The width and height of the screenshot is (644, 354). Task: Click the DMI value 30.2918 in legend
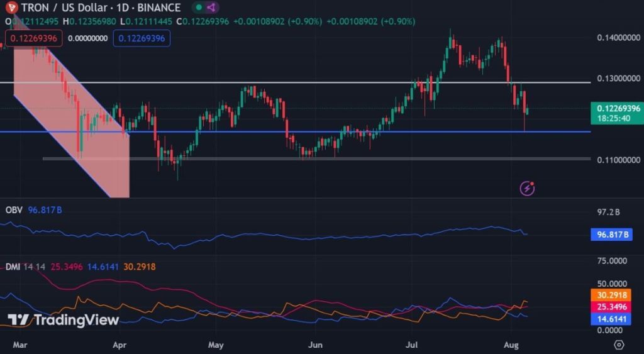point(140,267)
